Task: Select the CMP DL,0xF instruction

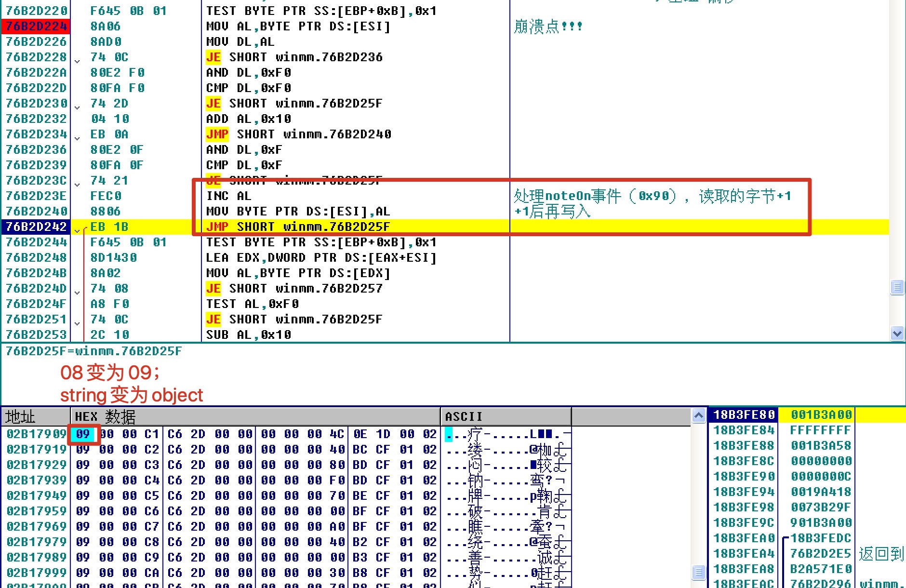Action: pos(244,165)
